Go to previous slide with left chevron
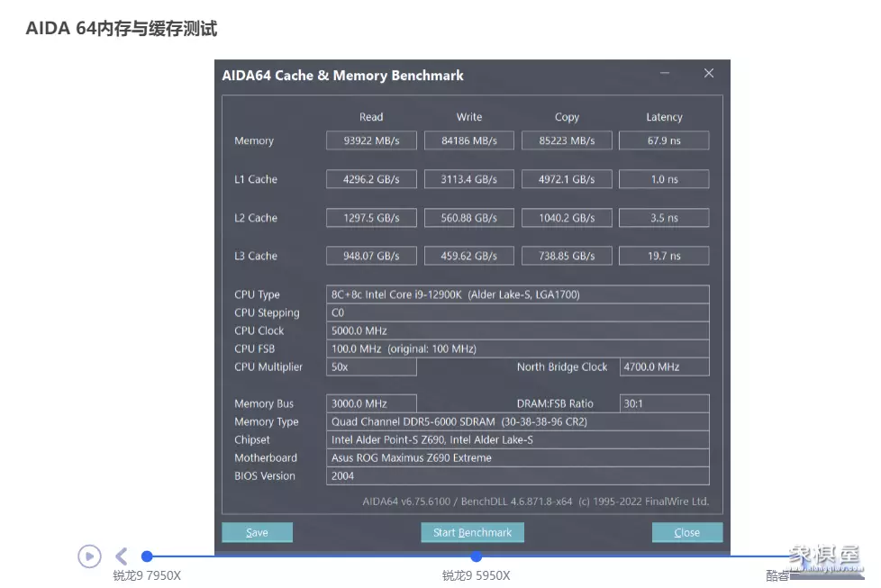The width and height of the screenshot is (881, 588). click(122, 556)
